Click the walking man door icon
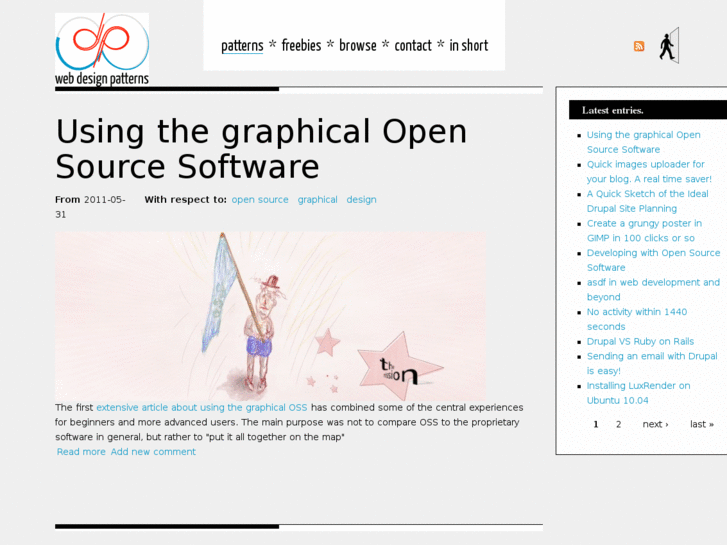This screenshot has width=727, height=545. [669, 45]
